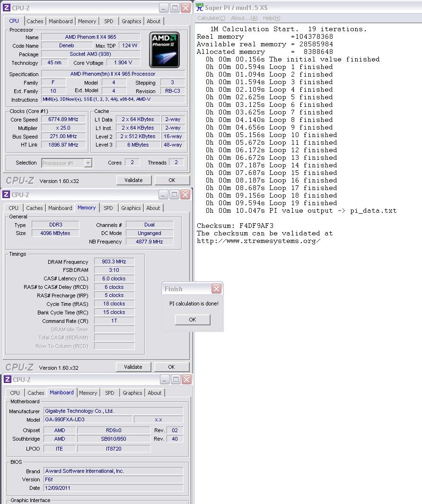422x504 pixels.
Task: Click the Code Name value Deneb
Action: click(x=67, y=46)
